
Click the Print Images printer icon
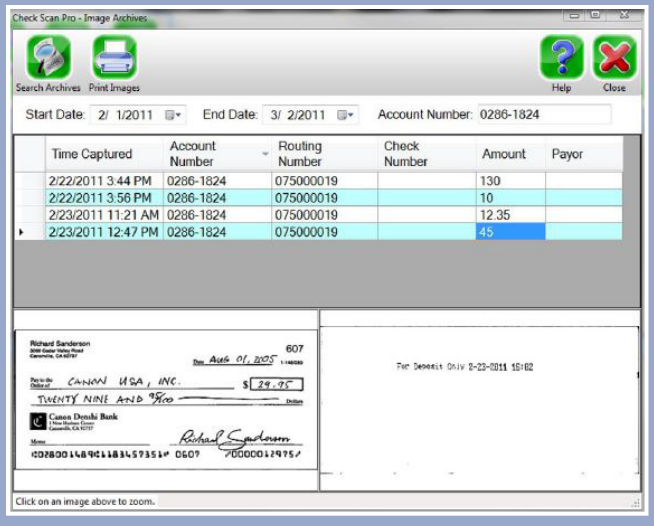point(114,57)
